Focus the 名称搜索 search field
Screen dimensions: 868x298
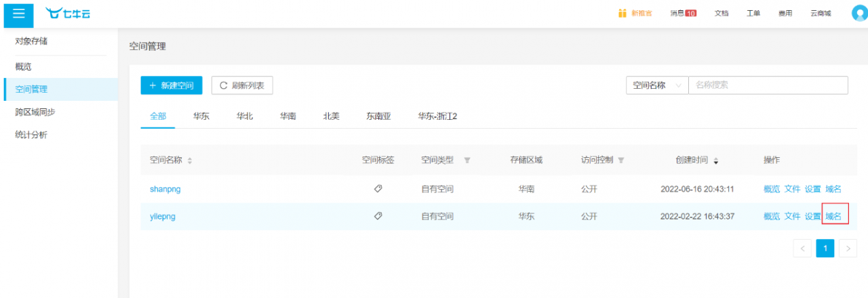click(x=768, y=85)
